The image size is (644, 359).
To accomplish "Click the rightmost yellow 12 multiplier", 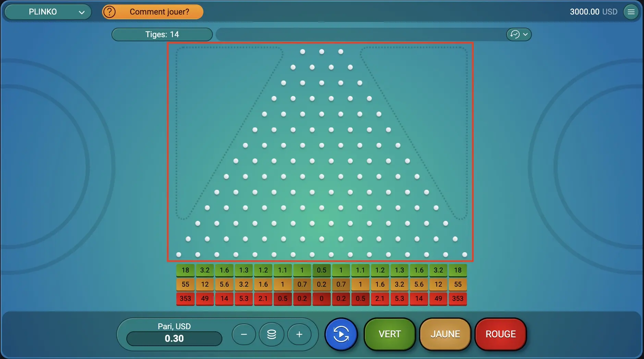I will click(x=438, y=284).
